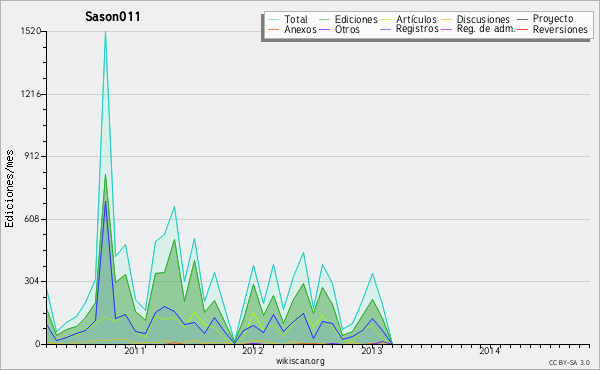Click the 2012 x-axis label
The height and width of the screenshot is (370, 600).
(253, 350)
